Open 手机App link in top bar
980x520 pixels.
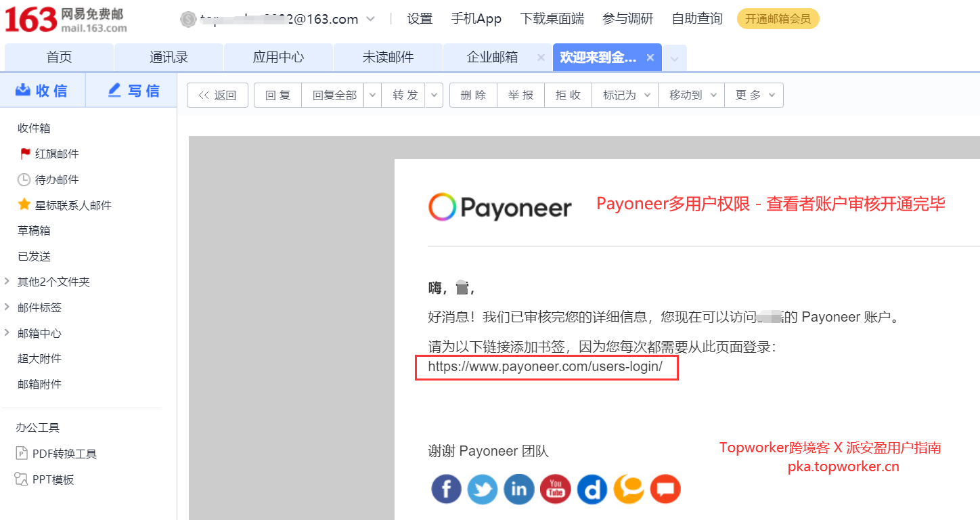pos(476,19)
